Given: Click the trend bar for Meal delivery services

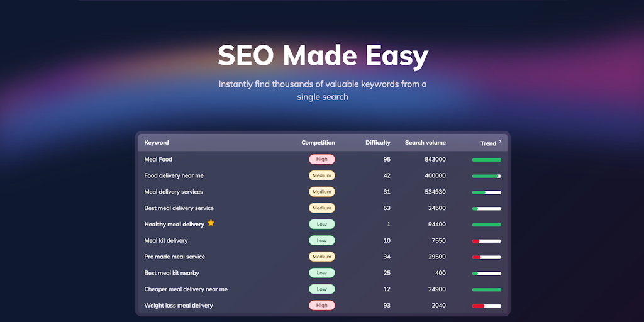Looking at the screenshot, I should 487,192.
